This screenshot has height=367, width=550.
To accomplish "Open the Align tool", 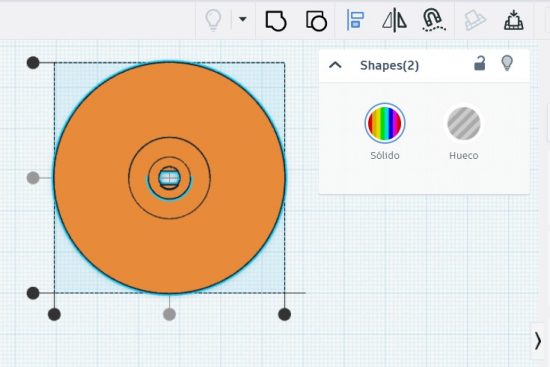I will (355, 20).
